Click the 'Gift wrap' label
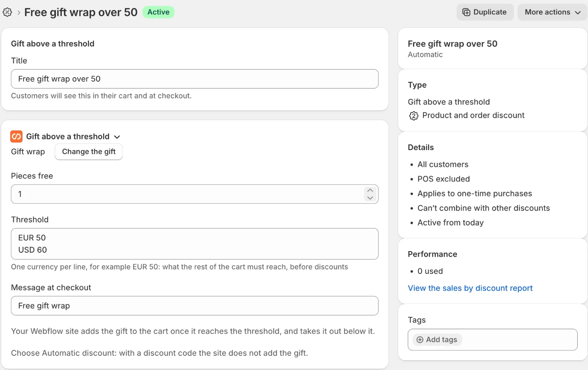The height and width of the screenshot is (370, 588). [28, 152]
